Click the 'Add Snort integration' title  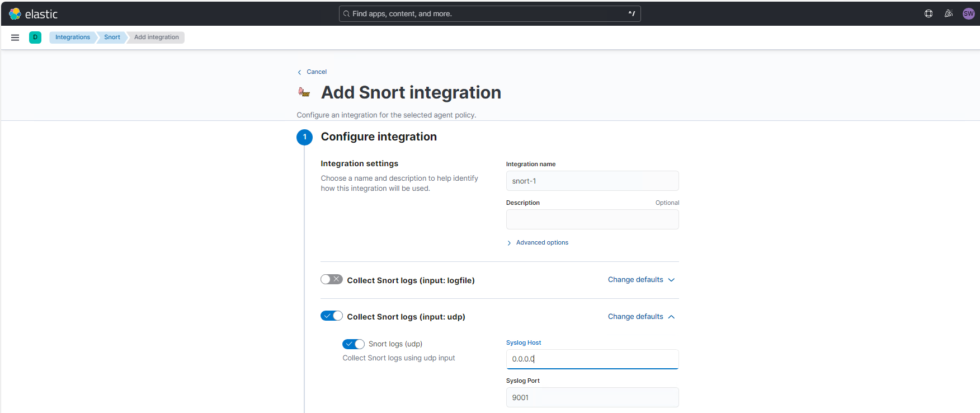411,92
